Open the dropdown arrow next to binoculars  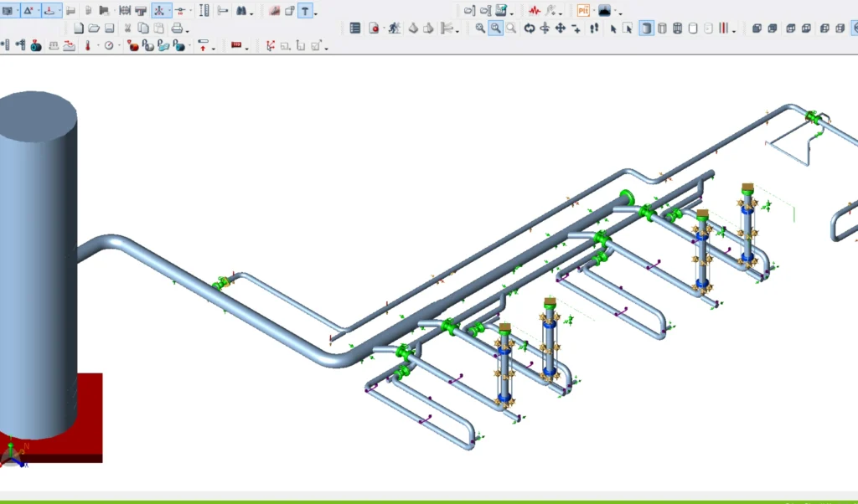(251, 13)
